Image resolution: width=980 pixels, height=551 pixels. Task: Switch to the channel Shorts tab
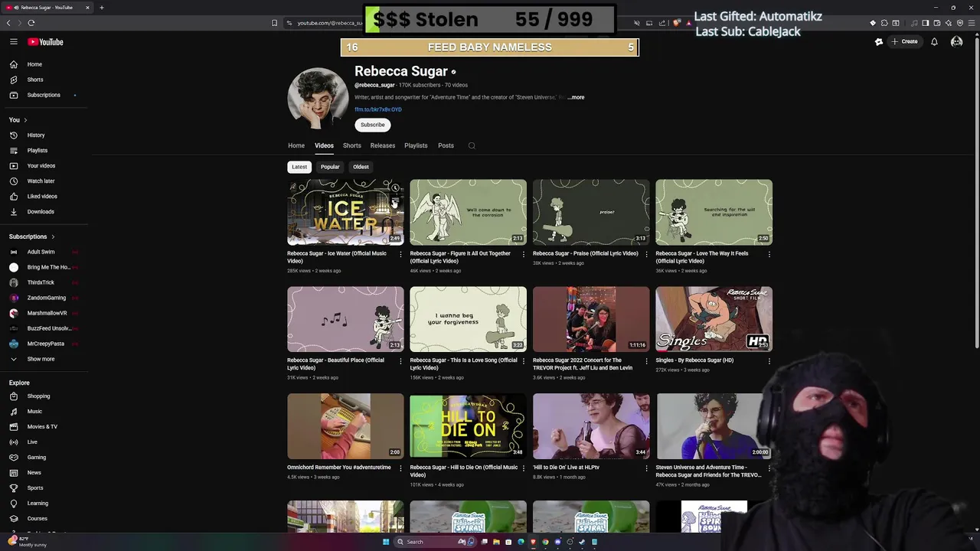352,145
